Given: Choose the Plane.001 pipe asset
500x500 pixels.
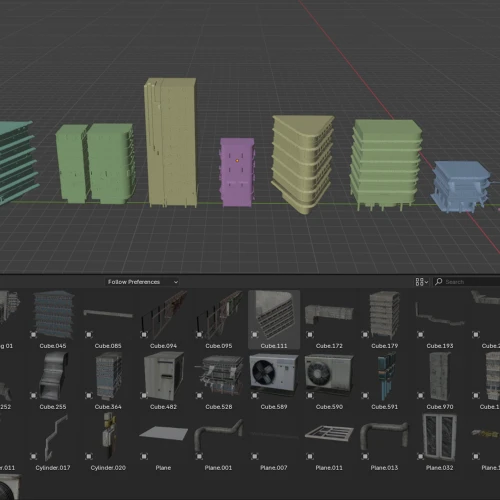Looking at the screenshot, I should pyautogui.click(x=218, y=440).
